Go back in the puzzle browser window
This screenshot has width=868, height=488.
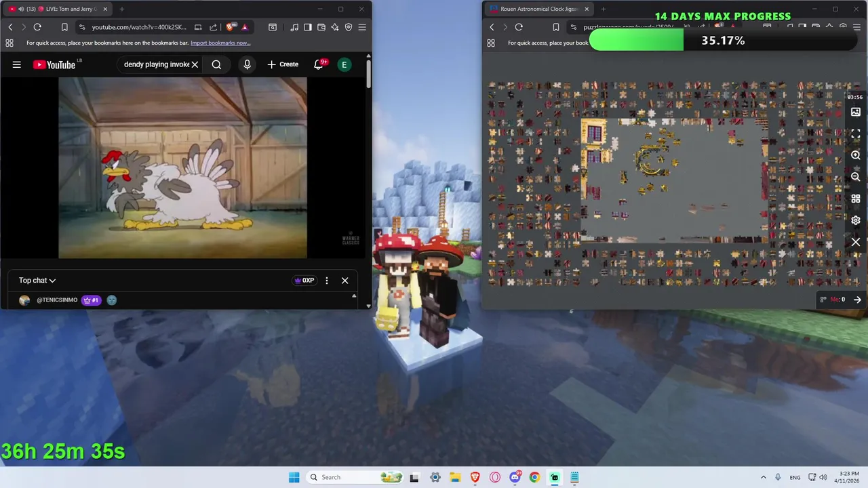tap(492, 27)
